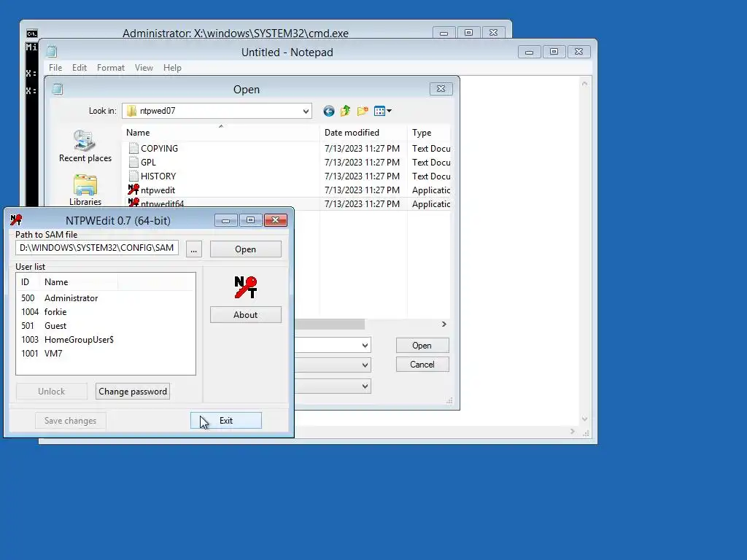
Task: Open the Notepad File menu
Action: click(x=55, y=68)
